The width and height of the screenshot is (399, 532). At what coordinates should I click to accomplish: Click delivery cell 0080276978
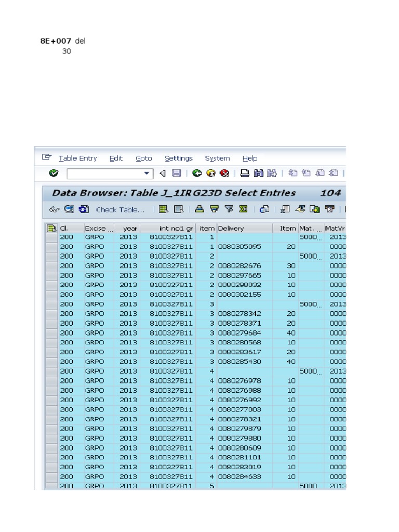245,381
